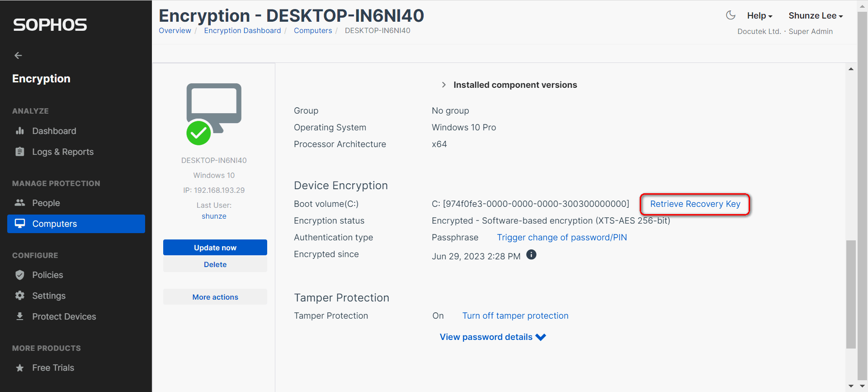
Task: Click the back arrow in sidebar
Action: pyautogui.click(x=18, y=55)
